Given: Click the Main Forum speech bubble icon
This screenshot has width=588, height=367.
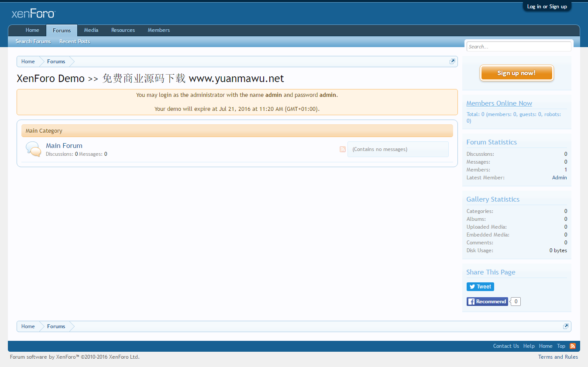Looking at the screenshot, I should 34,149.
